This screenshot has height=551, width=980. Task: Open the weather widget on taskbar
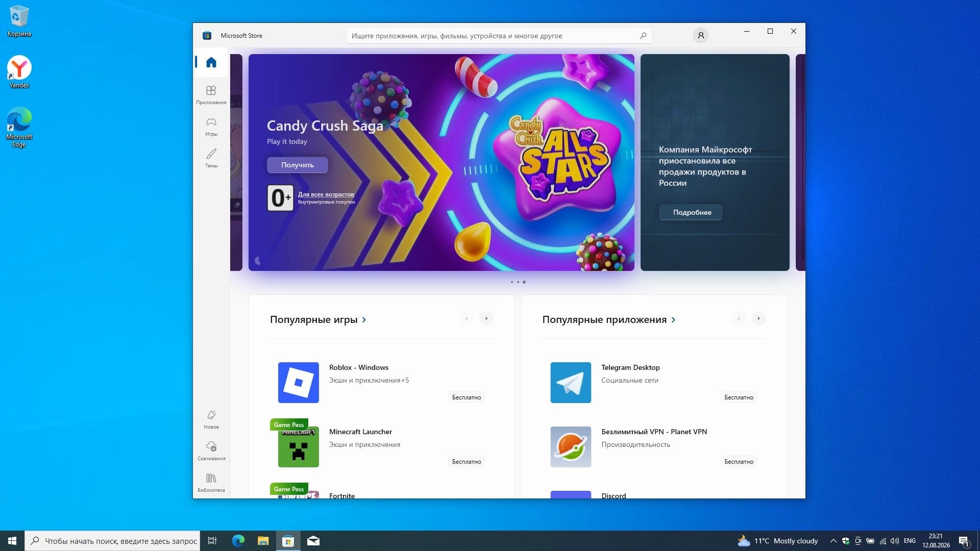pyautogui.click(x=778, y=541)
